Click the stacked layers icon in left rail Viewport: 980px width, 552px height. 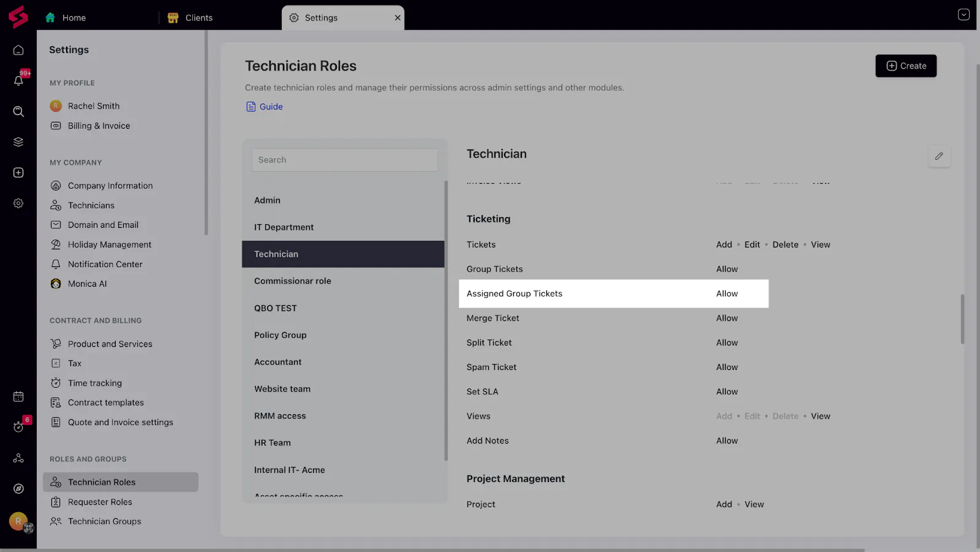pos(18,142)
